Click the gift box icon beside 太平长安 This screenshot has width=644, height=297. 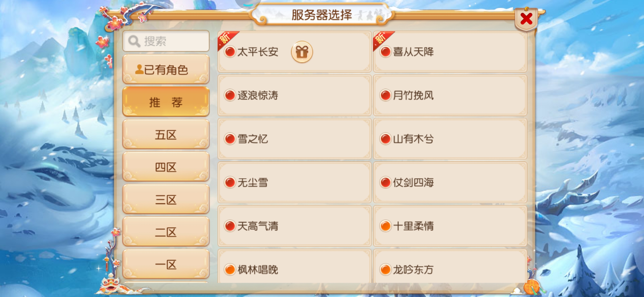(x=302, y=52)
